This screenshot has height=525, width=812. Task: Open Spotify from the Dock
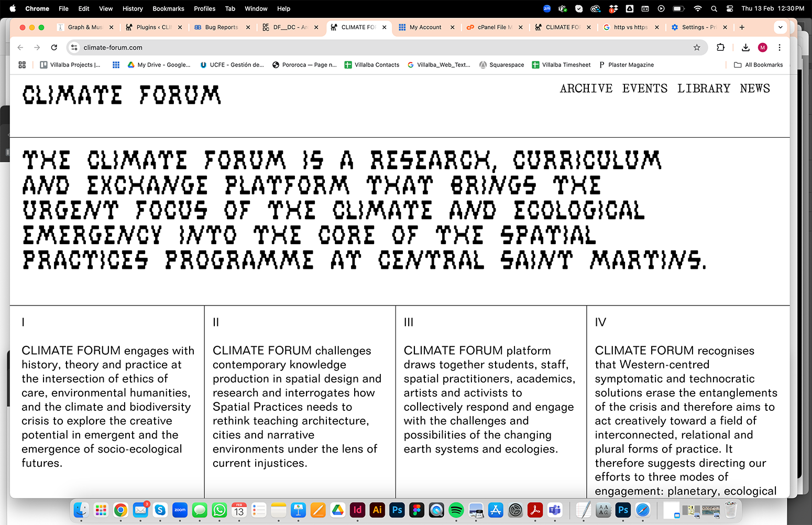tap(456, 510)
